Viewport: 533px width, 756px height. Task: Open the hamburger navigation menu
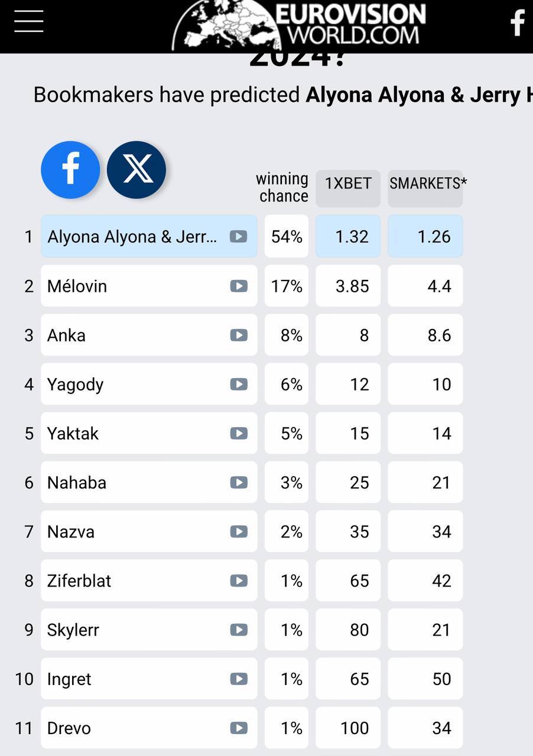click(x=29, y=21)
